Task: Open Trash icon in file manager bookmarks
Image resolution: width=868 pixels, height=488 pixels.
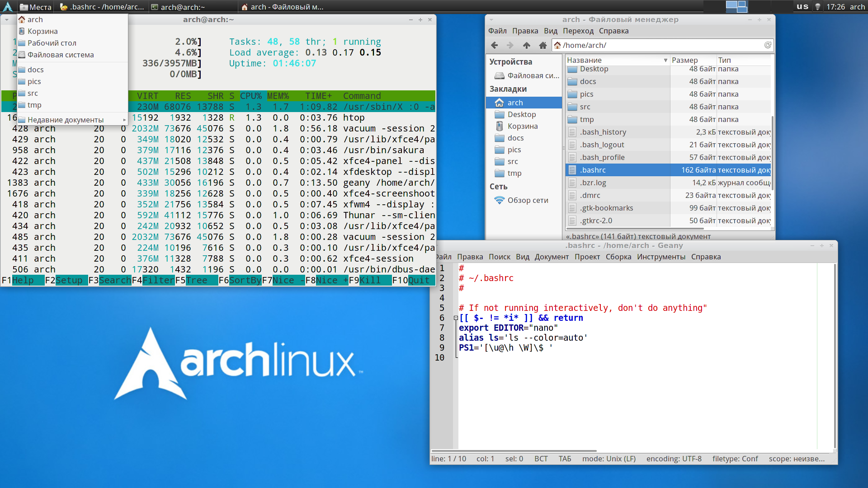Action: click(499, 126)
